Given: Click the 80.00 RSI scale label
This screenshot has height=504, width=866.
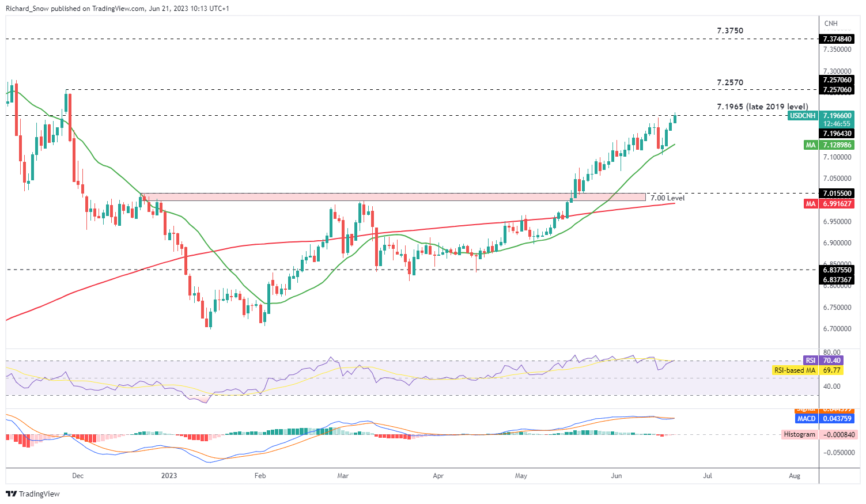Looking at the screenshot, I should coord(832,352).
